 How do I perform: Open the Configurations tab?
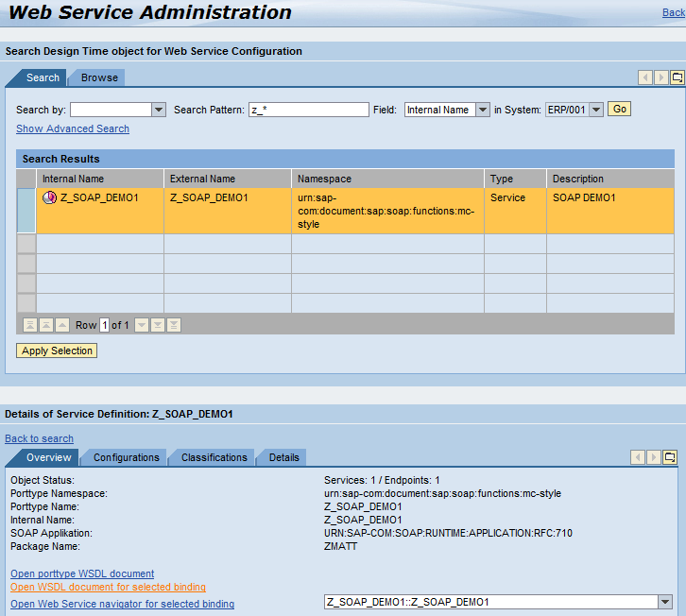pyautogui.click(x=126, y=457)
